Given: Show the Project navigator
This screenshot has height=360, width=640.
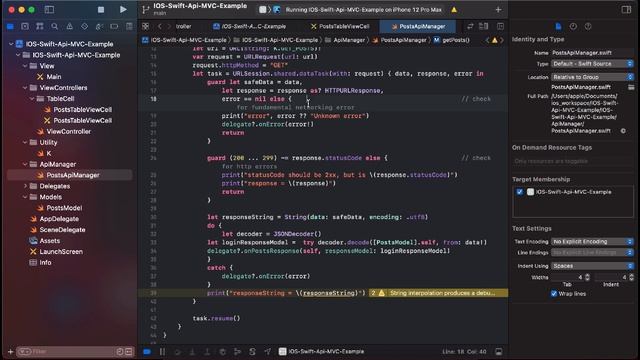Looking at the screenshot, I should (x=10, y=27).
